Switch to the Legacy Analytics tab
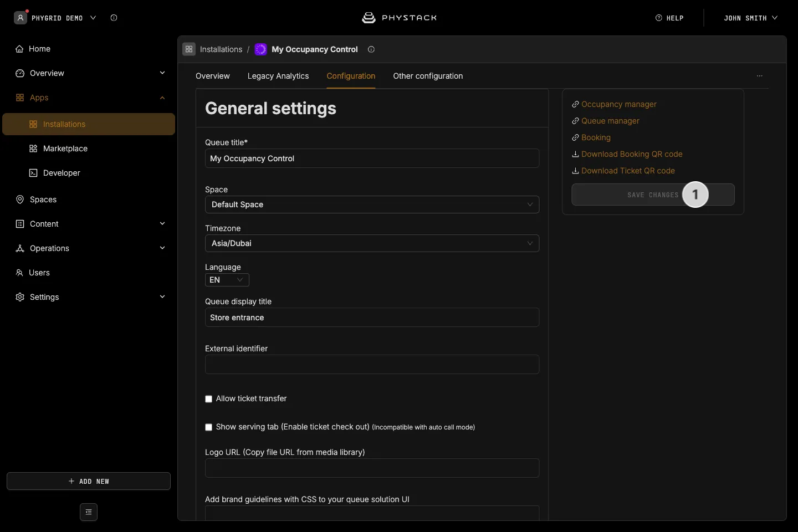798x532 pixels. [278, 76]
